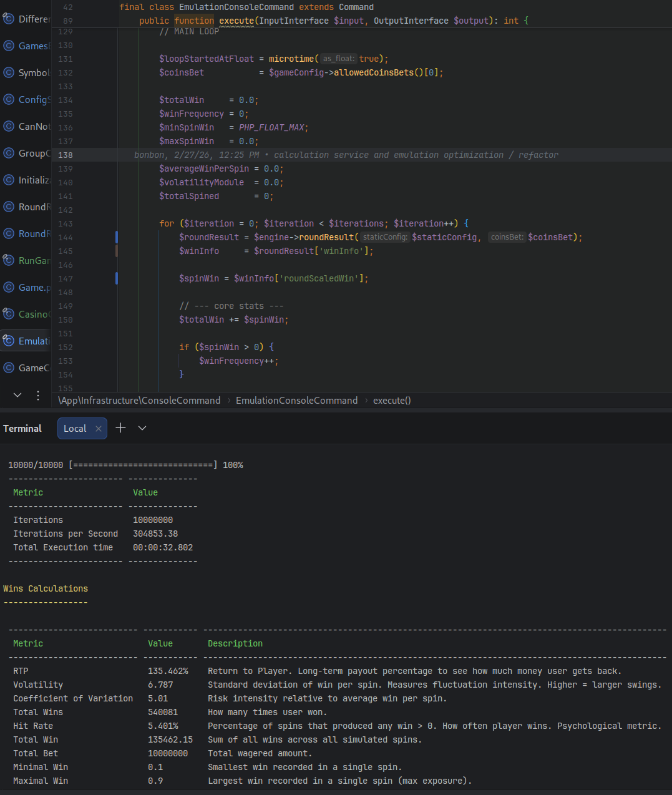Click the Maximal Win value 0.9
Viewport: 672px width, 795px height.
155,781
